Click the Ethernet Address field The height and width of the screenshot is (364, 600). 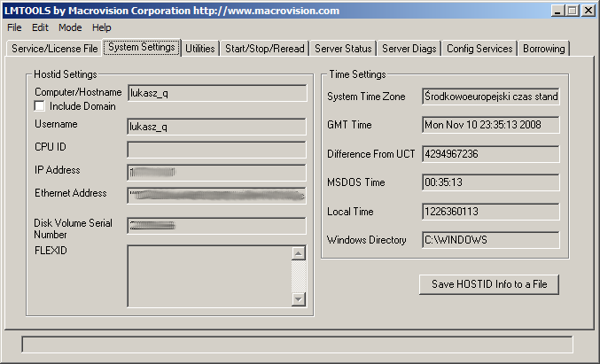coord(216,196)
